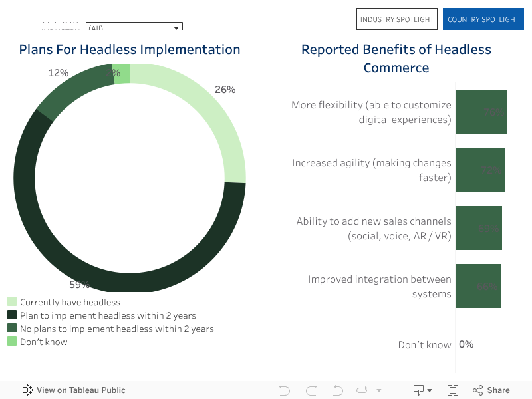Select the 'More flexibility' benefit bar

(x=481, y=112)
